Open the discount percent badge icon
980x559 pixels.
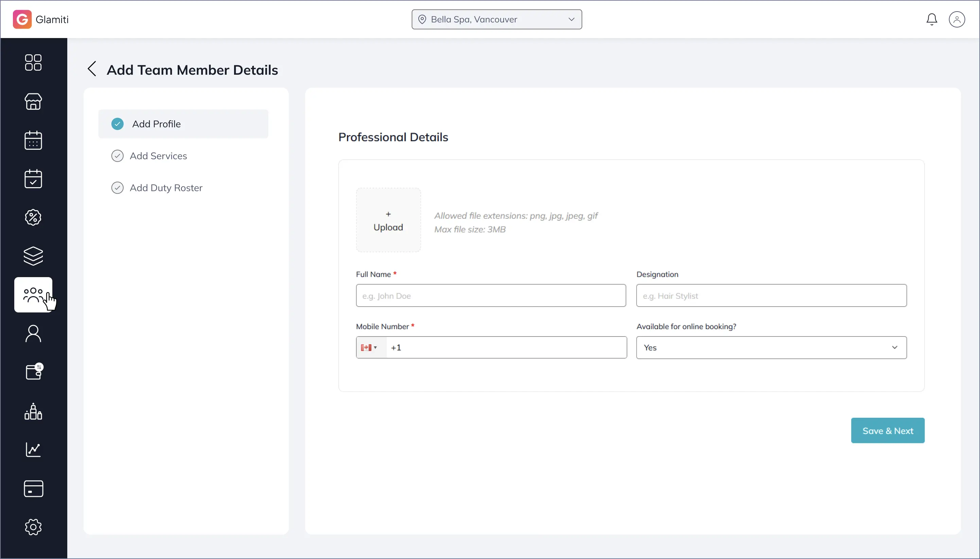(x=33, y=217)
